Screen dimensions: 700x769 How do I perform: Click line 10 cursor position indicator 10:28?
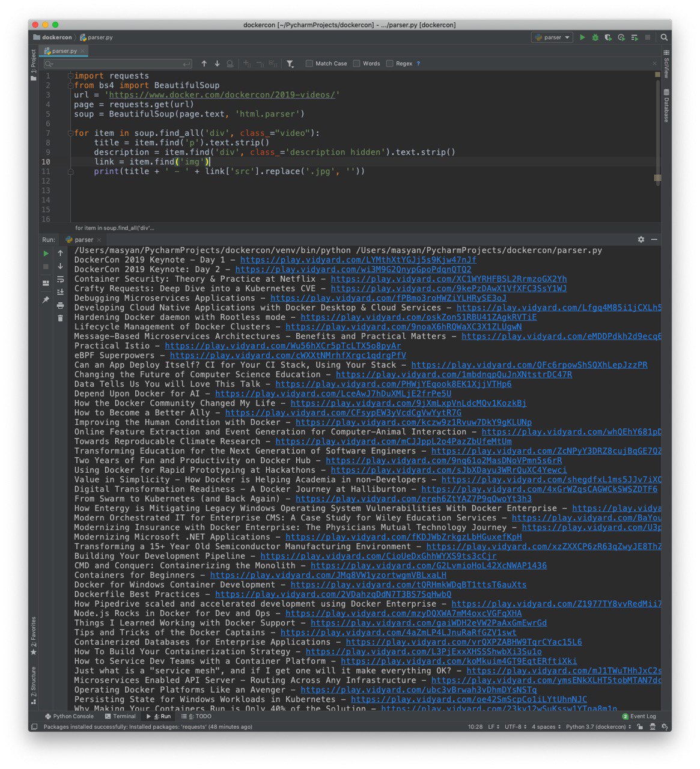[475, 726]
